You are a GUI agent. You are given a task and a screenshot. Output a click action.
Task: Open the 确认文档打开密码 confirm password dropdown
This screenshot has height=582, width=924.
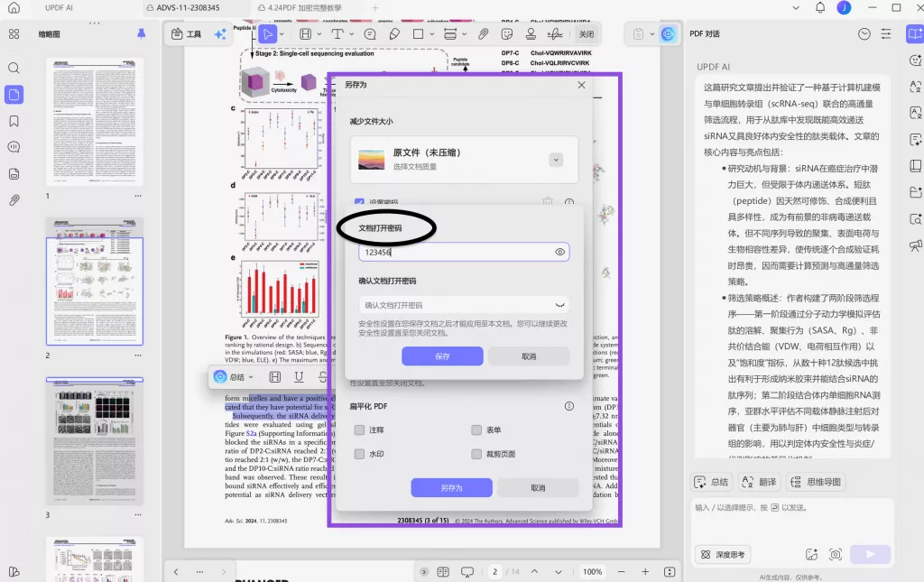559,305
